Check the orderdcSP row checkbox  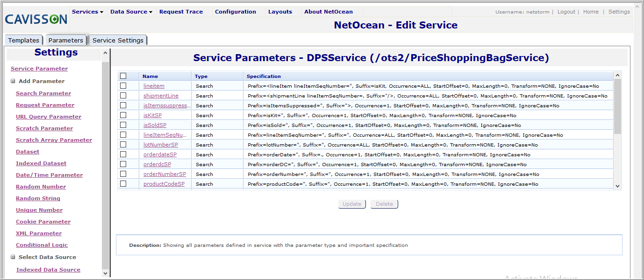[123, 164]
